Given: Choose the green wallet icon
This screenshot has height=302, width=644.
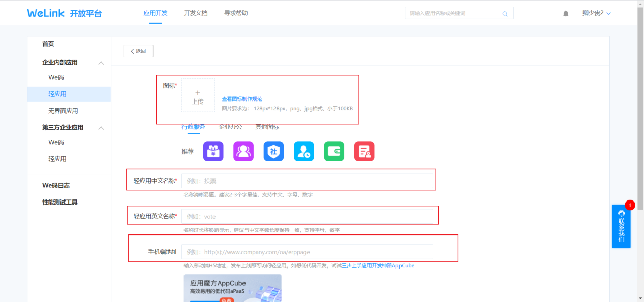Looking at the screenshot, I should click(x=334, y=151).
